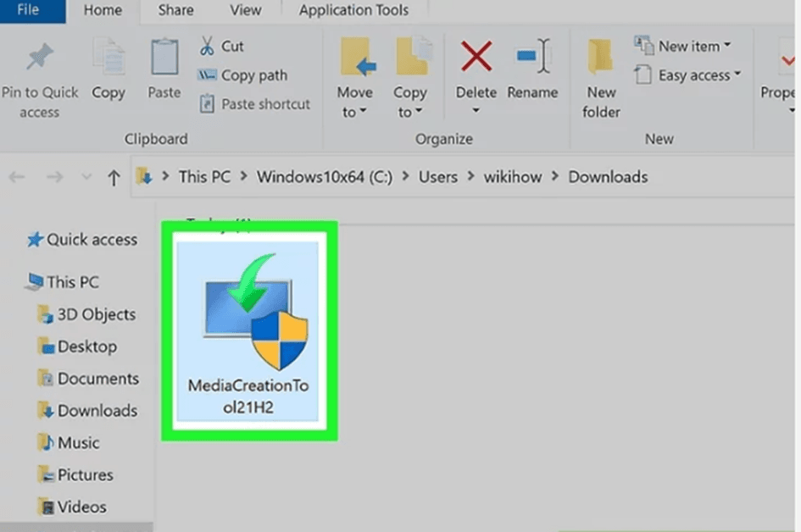801x532 pixels.
Task: Open Documents in the navigation pane
Action: coord(97,379)
